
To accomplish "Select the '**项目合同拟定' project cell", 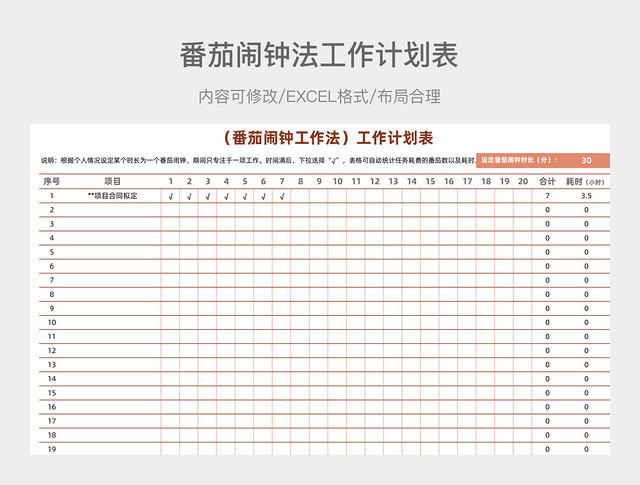I will tap(113, 196).
